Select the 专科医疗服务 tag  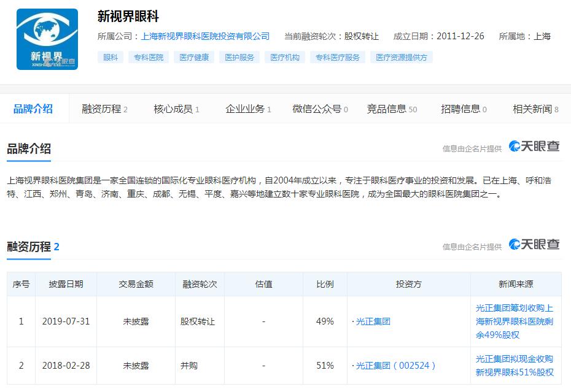point(338,57)
